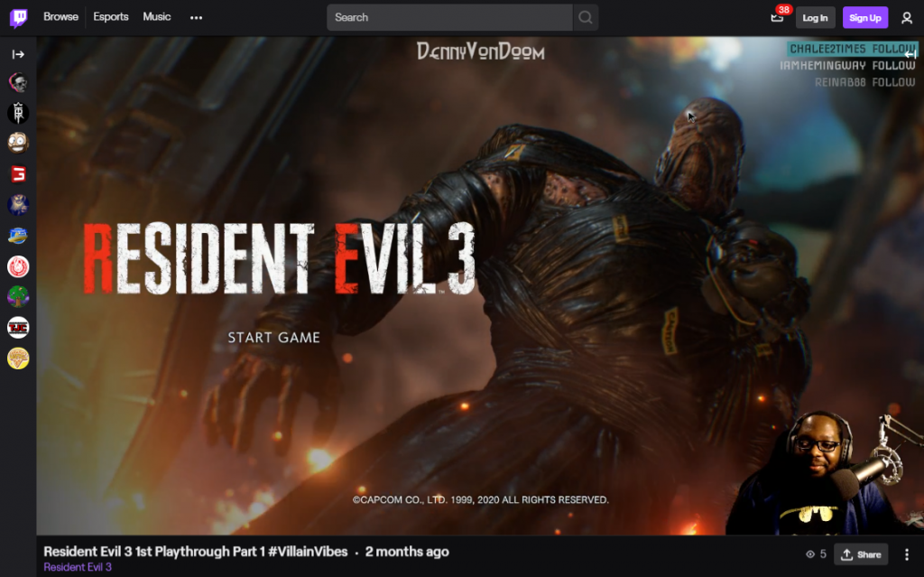
Task: Click the eye view count showing 5
Action: click(816, 554)
